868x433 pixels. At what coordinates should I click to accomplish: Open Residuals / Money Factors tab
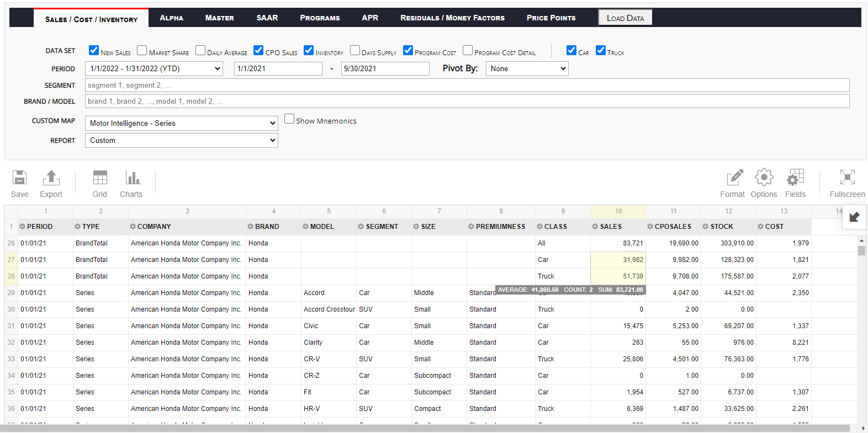click(x=453, y=18)
